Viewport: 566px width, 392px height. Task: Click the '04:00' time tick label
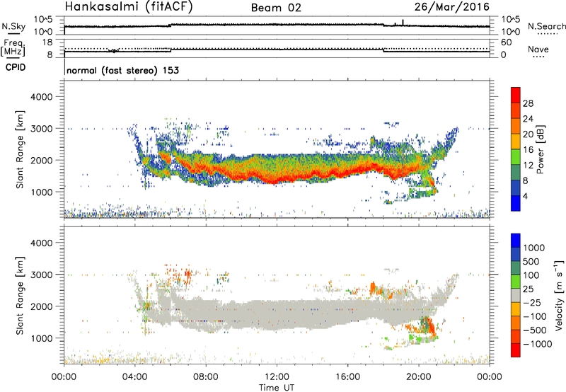coord(135,377)
